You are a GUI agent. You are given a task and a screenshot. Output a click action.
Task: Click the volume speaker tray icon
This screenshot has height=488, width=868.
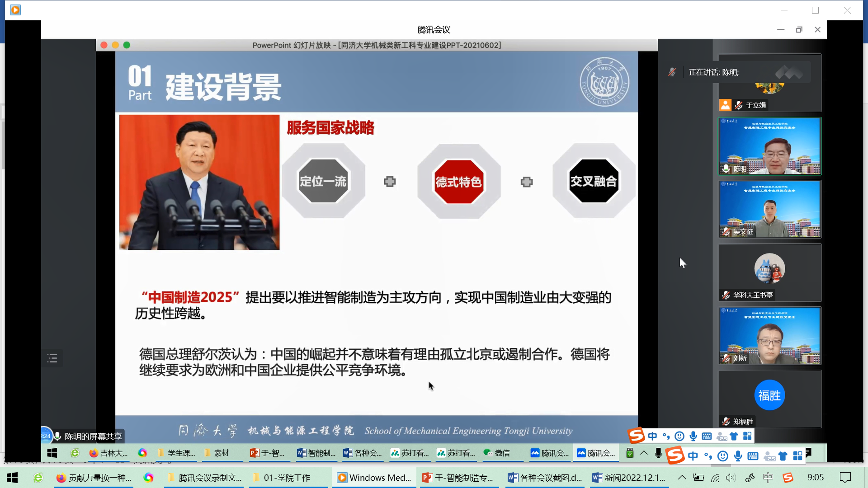pyautogui.click(x=731, y=478)
